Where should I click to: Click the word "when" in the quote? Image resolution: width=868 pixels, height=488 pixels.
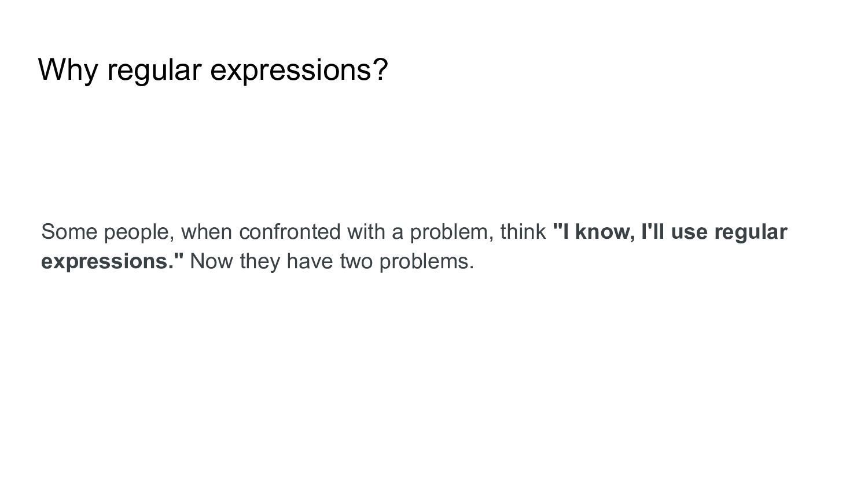(207, 231)
